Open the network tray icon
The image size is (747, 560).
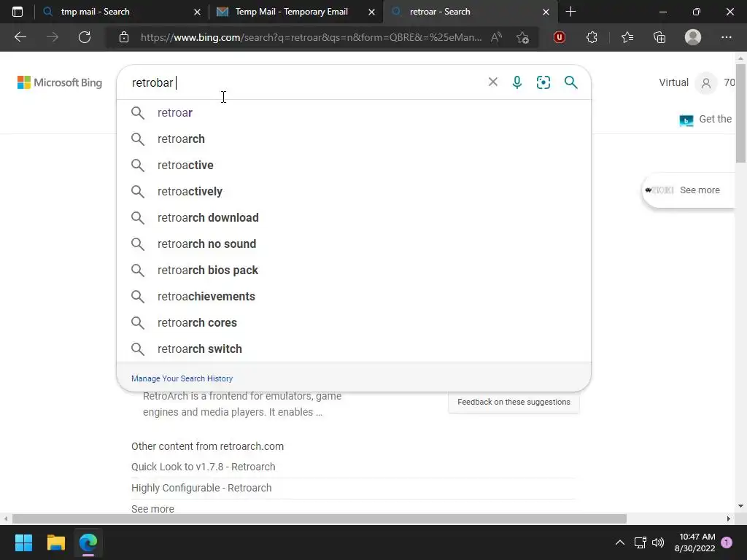(x=640, y=542)
